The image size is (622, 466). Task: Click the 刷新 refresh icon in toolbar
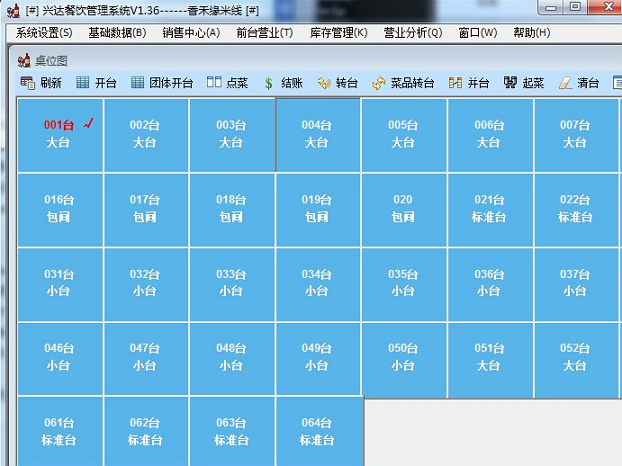pos(28,82)
